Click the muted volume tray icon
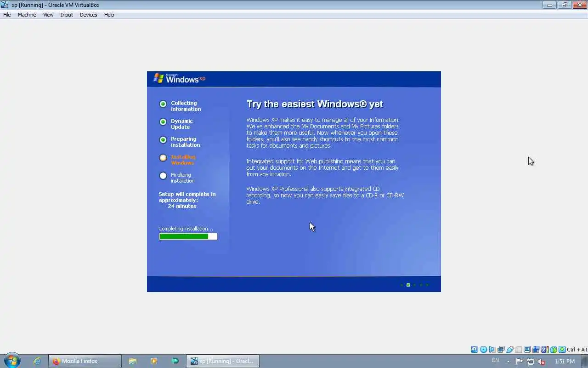Screen dimensions: 588x368 (542, 361)
